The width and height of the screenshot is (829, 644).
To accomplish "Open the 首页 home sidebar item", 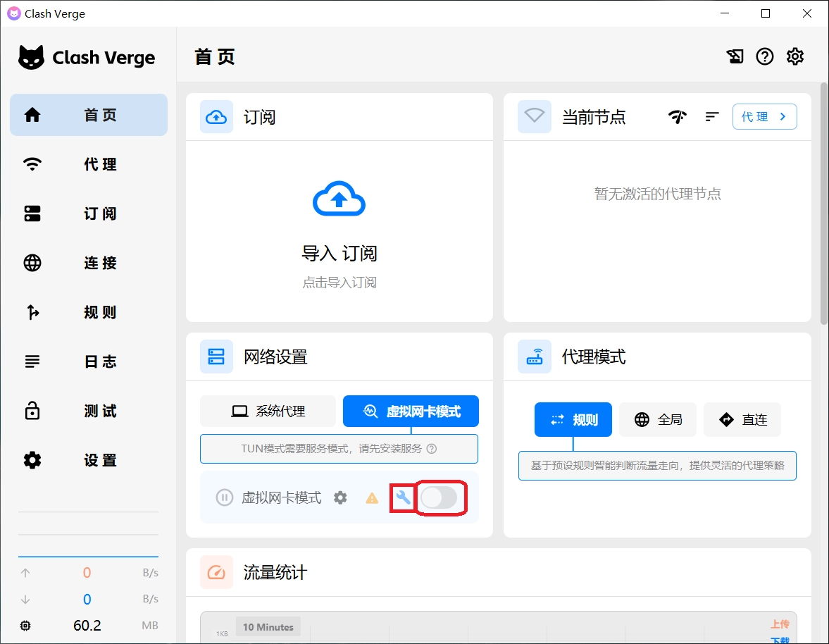I will pyautogui.click(x=88, y=115).
